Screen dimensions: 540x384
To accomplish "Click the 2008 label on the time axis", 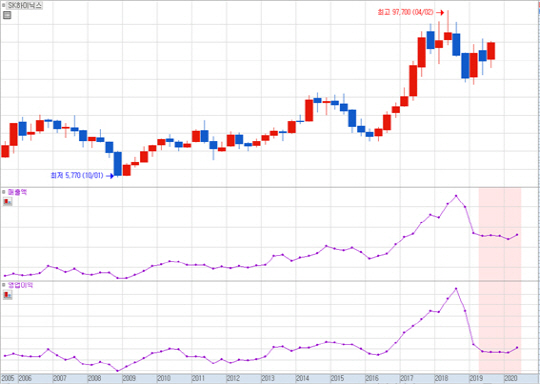I will coord(94,378).
